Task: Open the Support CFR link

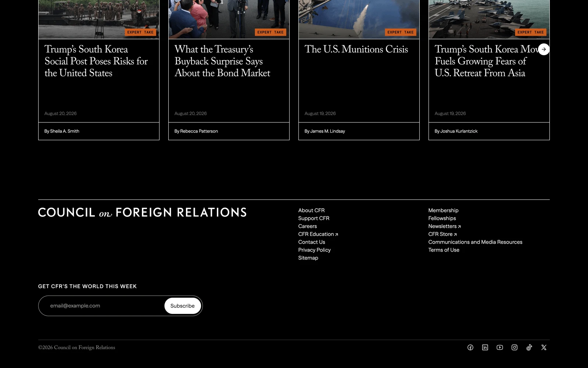Action: pos(314,218)
